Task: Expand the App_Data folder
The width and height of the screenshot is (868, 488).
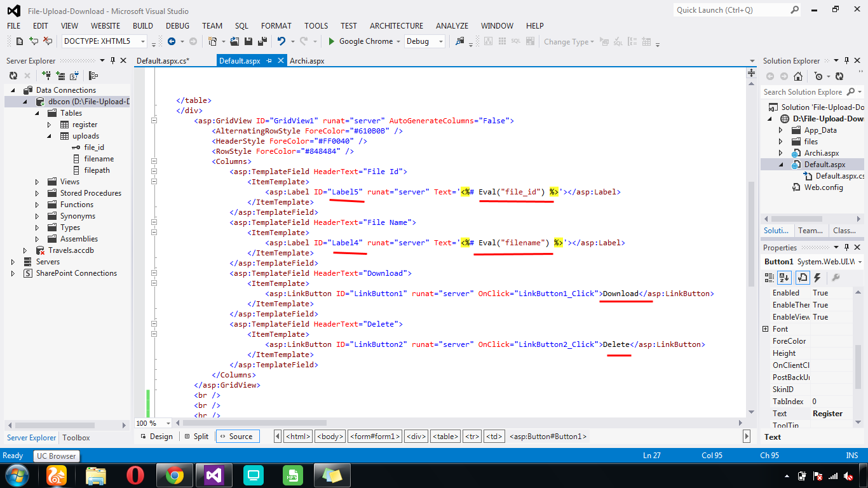Action: coord(781,130)
